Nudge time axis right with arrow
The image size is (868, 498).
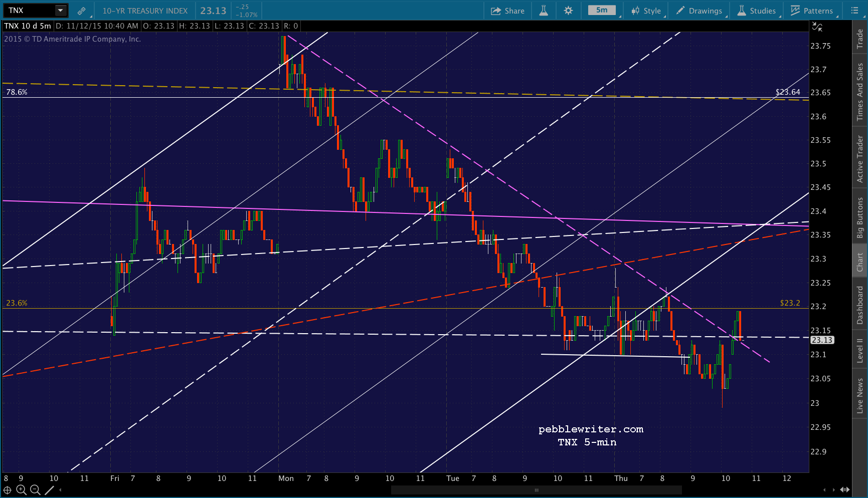[x=834, y=490]
